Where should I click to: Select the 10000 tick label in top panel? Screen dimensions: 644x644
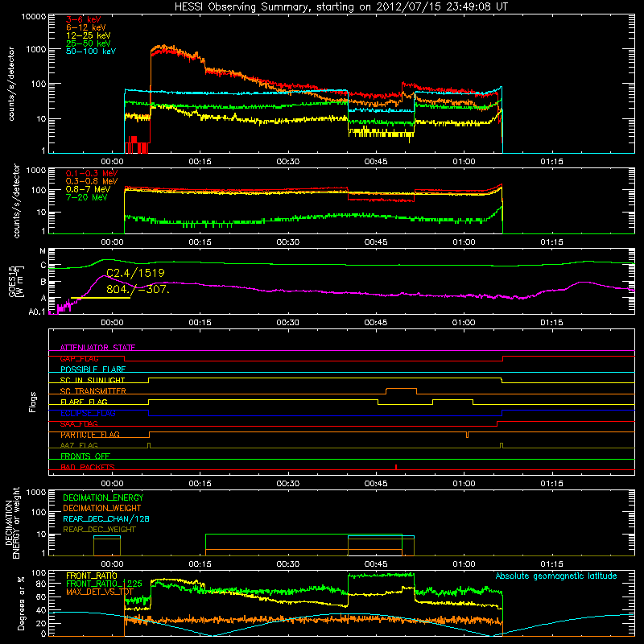click(x=34, y=17)
